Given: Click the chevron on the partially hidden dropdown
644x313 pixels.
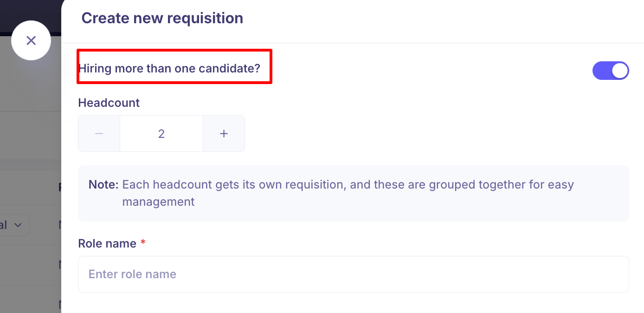Looking at the screenshot, I should click(x=18, y=225).
